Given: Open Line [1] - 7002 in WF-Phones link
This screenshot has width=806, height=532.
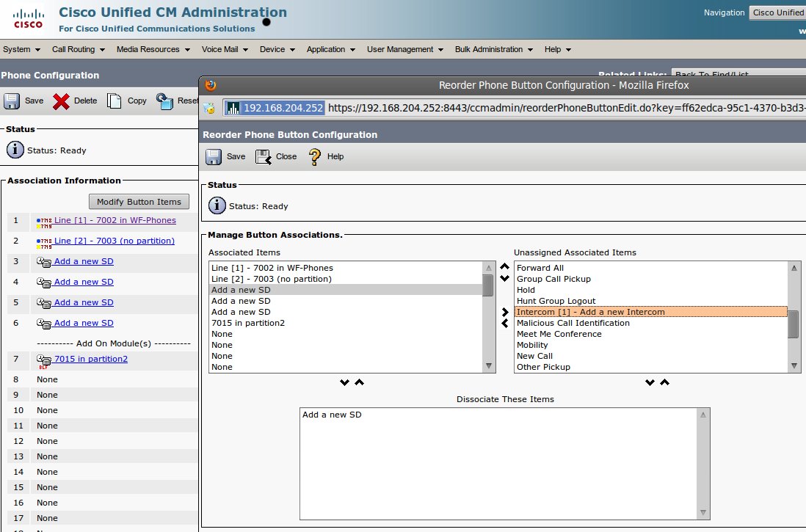Looking at the screenshot, I should [x=115, y=221].
